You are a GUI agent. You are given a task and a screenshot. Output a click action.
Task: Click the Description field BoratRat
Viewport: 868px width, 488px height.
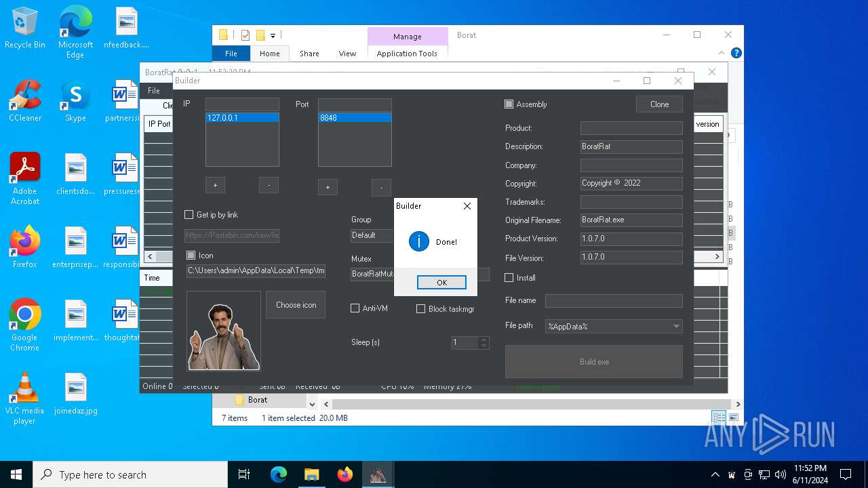click(x=631, y=146)
